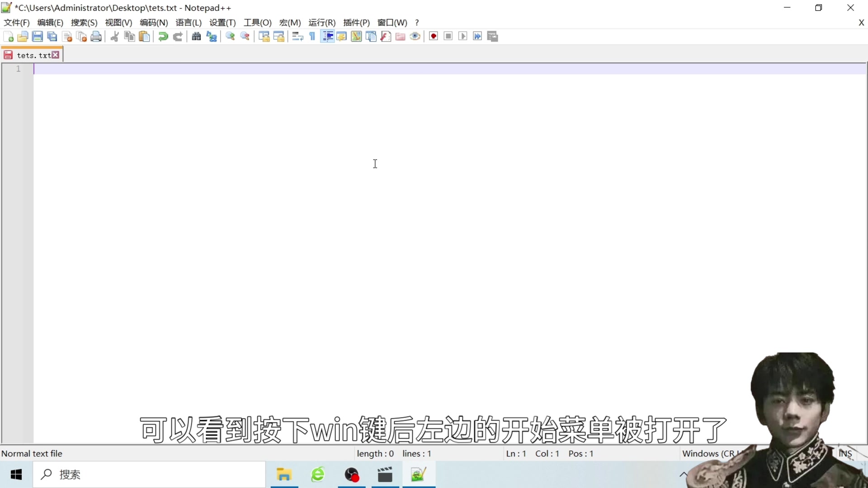The image size is (868, 488).
Task: Click the New file toolbar icon
Action: coord(8,37)
